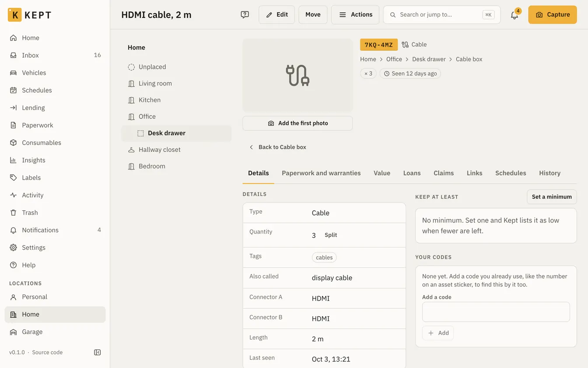Click the Activity pulse icon
The height and width of the screenshot is (368, 588).
click(14, 195)
